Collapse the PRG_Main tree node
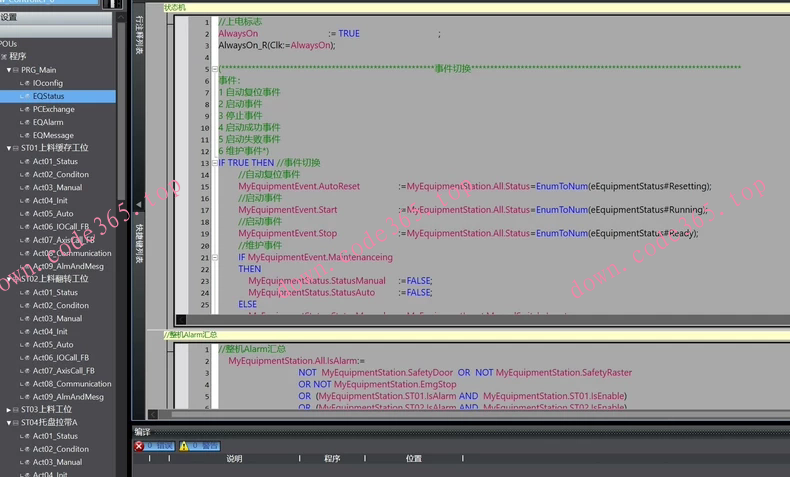The image size is (790, 477). pyautogui.click(x=9, y=70)
